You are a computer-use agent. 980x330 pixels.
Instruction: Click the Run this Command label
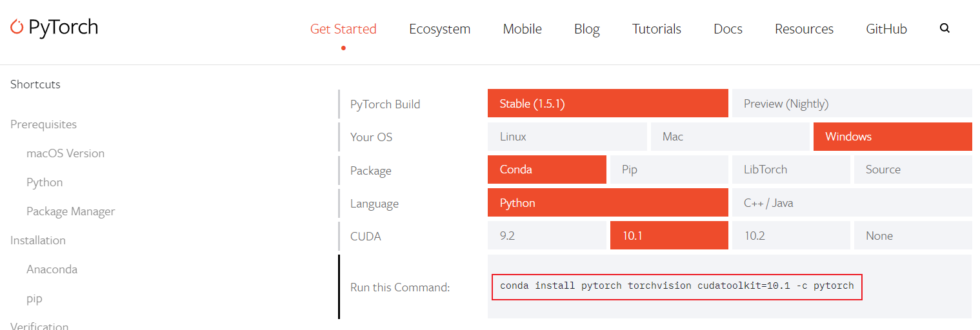tap(400, 287)
